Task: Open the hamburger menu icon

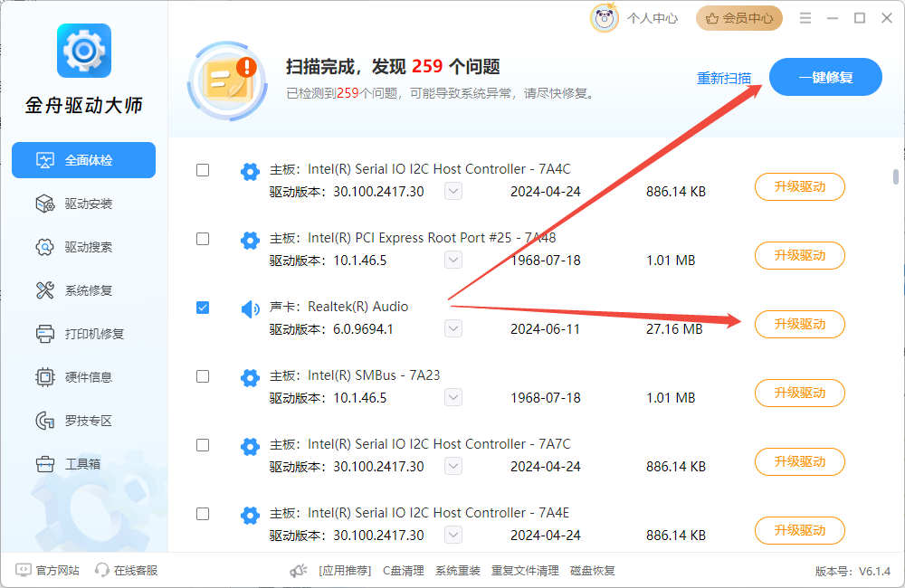Action: click(x=805, y=18)
